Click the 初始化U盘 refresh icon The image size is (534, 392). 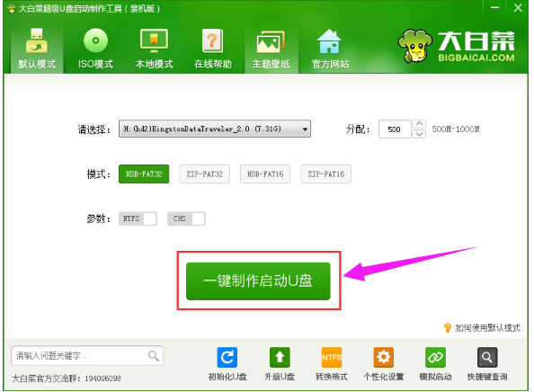click(x=227, y=357)
